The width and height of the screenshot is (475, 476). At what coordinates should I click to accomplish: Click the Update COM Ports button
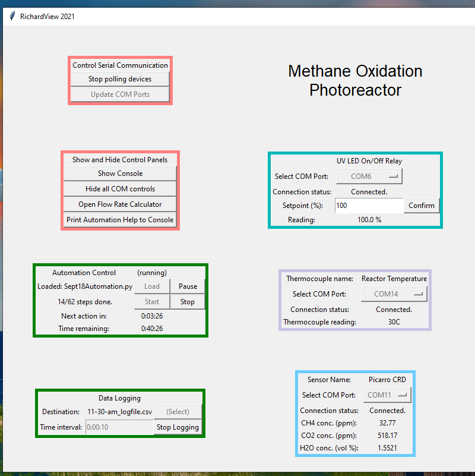tap(120, 94)
